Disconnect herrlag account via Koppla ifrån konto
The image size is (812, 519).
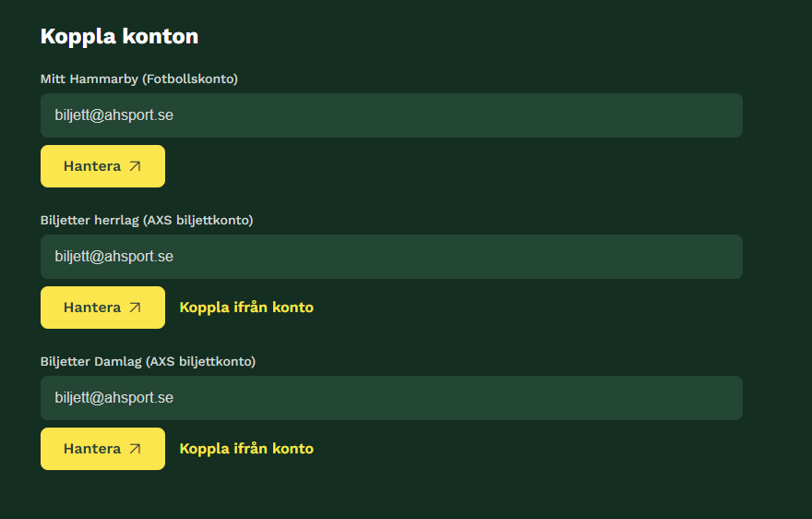coord(246,308)
